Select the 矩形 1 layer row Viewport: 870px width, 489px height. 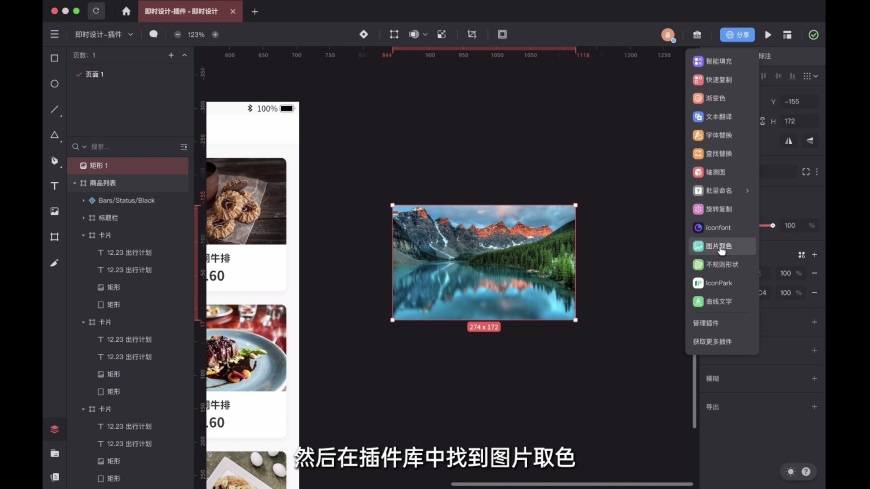click(x=128, y=165)
